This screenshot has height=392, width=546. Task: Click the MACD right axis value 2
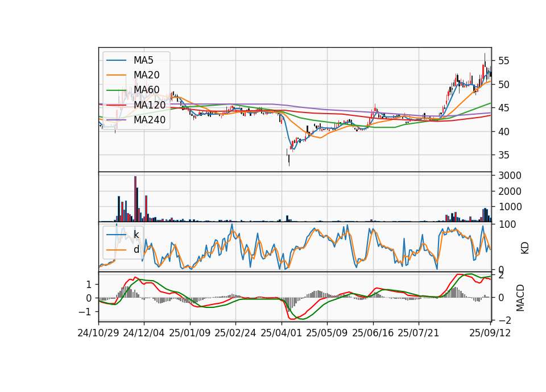pos(501,276)
